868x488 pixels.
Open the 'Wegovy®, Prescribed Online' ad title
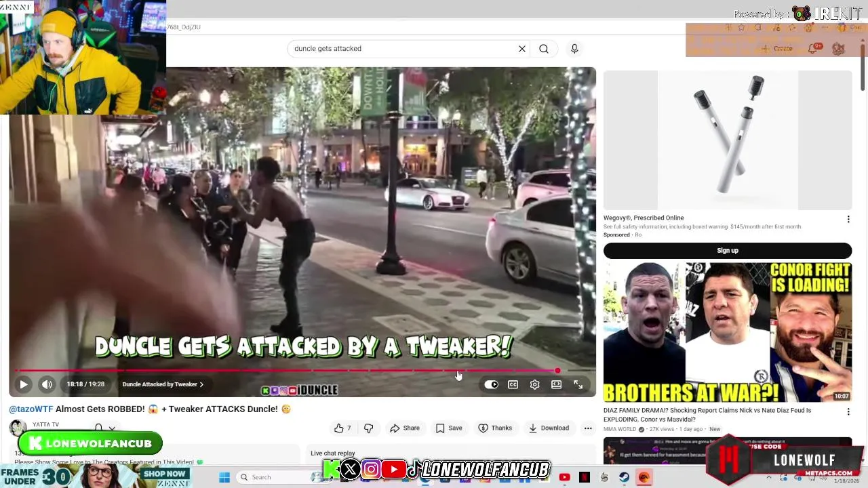(644, 218)
